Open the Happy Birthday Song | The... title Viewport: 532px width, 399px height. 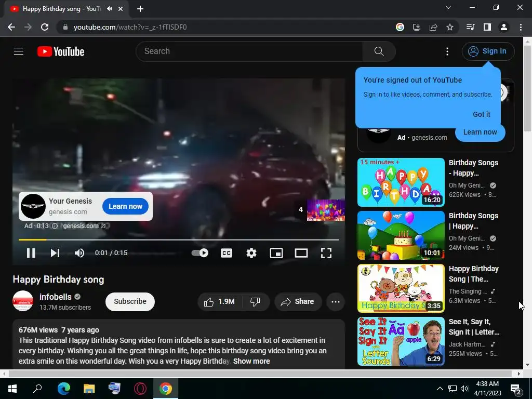[474, 274]
